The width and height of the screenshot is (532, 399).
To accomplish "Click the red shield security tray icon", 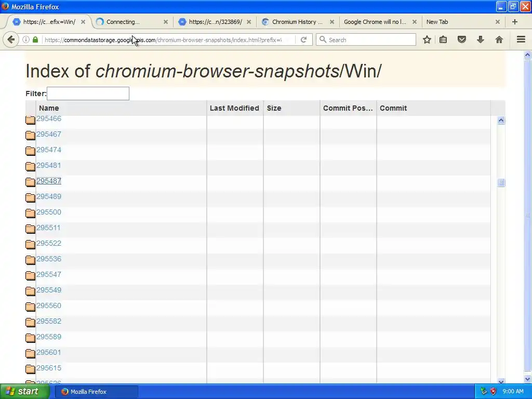I will click(x=494, y=392).
